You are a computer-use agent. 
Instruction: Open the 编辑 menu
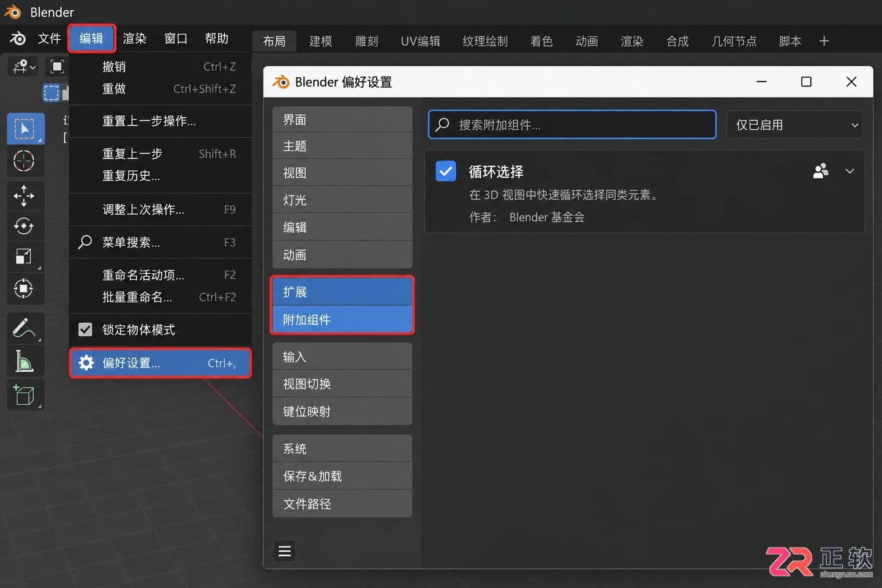[x=91, y=39]
